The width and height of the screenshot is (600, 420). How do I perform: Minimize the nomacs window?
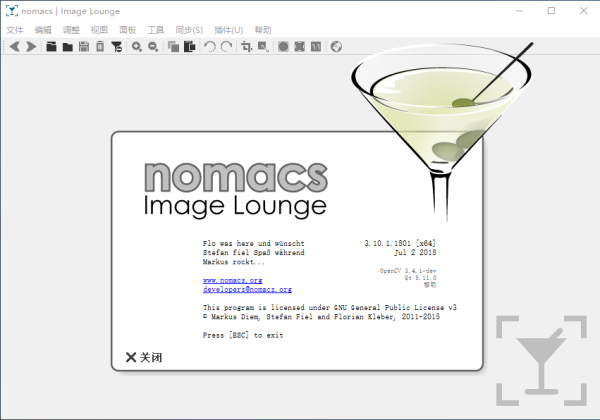pos(519,11)
